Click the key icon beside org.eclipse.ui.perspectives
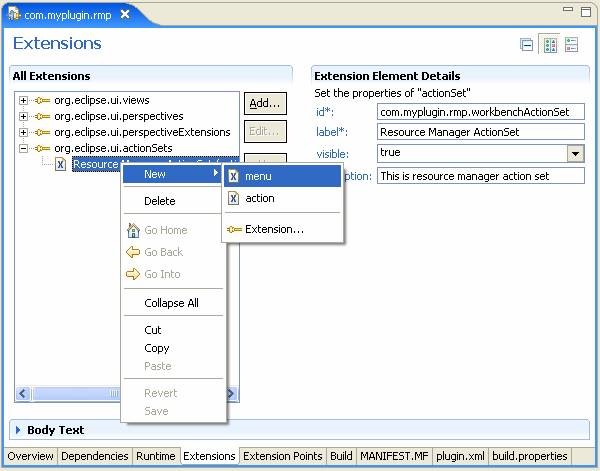Image resolution: width=600 pixels, height=471 pixels. (42, 116)
